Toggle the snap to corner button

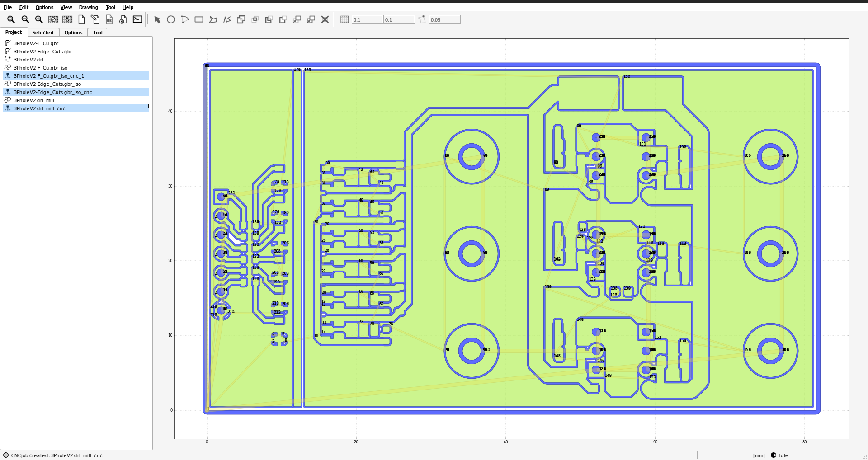[x=422, y=19]
